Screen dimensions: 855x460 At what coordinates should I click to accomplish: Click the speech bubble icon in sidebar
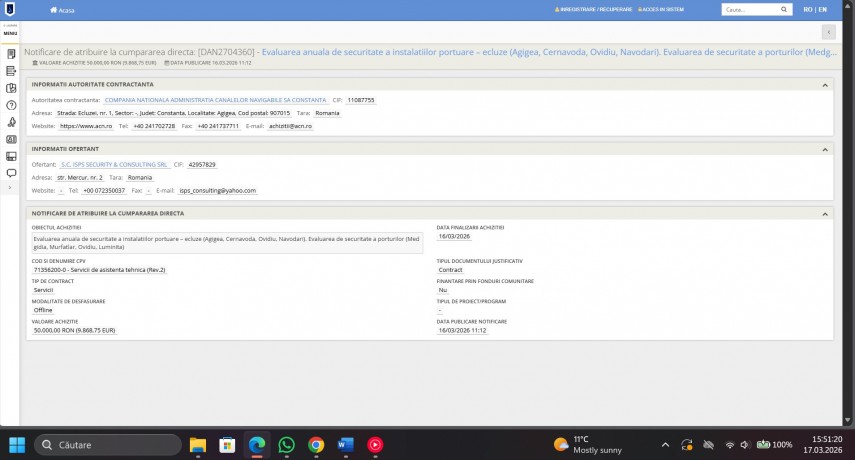tap(11, 172)
